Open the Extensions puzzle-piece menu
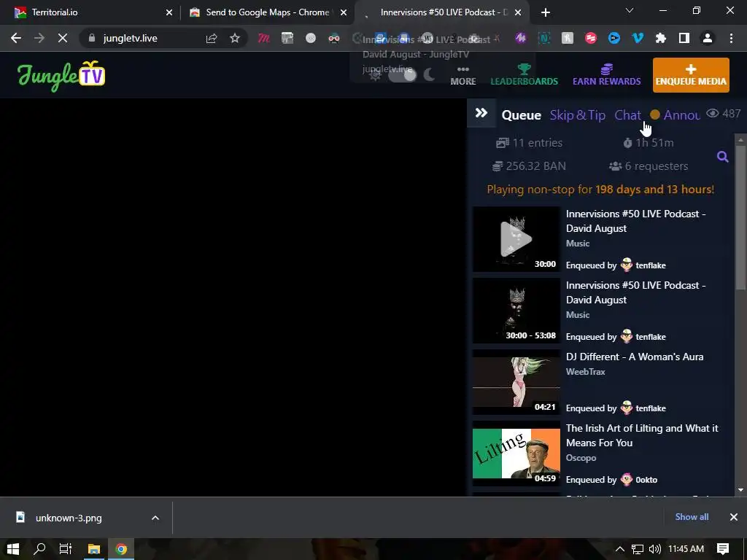The height and width of the screenshot is (560, 747). tap(661, 38)
